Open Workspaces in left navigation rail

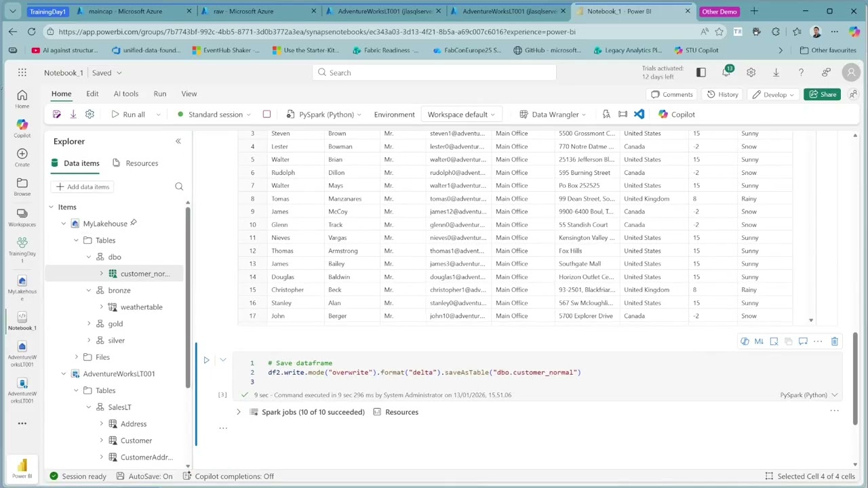(22, 216)
